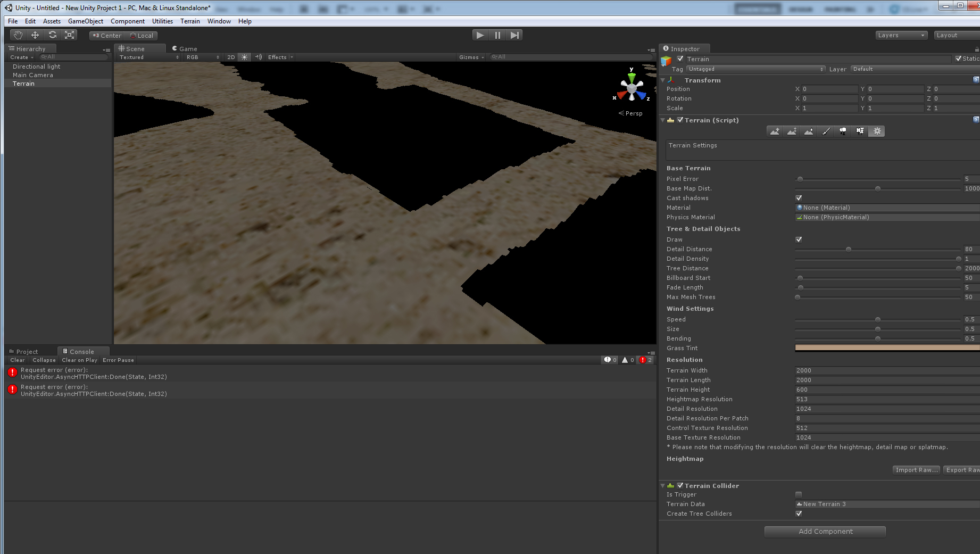Open the GameObject menu
Screen dimensions: 980x554
[x=86, y=21]
